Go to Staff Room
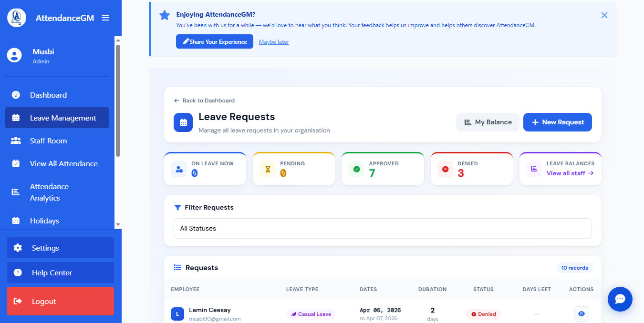644x323 pixels. (57, 141)
